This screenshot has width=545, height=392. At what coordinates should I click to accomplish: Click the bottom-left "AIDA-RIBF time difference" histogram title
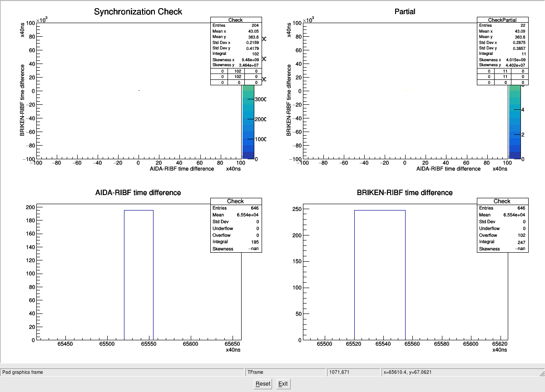point(139,193)
